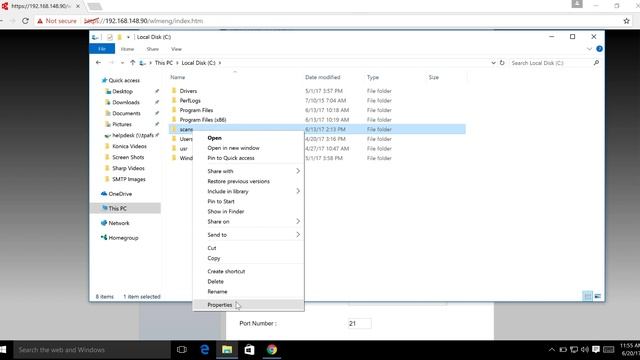640x360 pixels.
Task: Reload the browser page
Action: coord(25,21)
